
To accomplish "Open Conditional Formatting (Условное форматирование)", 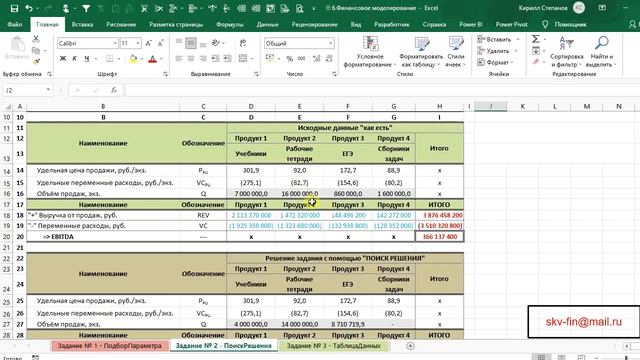I will coord(370,51).
